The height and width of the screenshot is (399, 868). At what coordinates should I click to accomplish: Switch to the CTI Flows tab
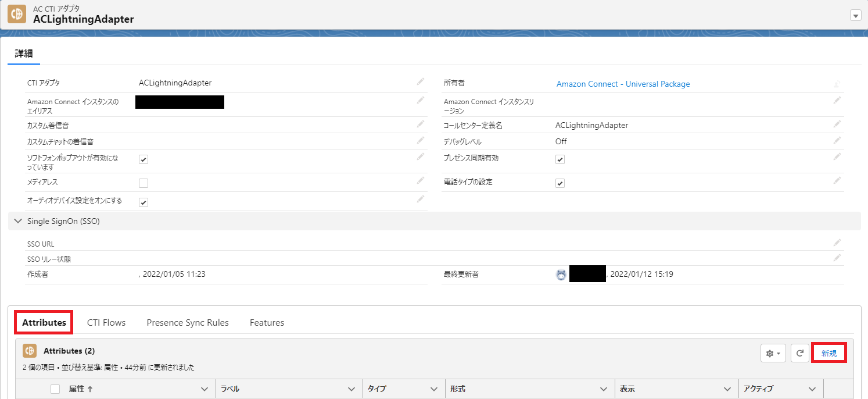pyautogui.click(x=106, y=322)
